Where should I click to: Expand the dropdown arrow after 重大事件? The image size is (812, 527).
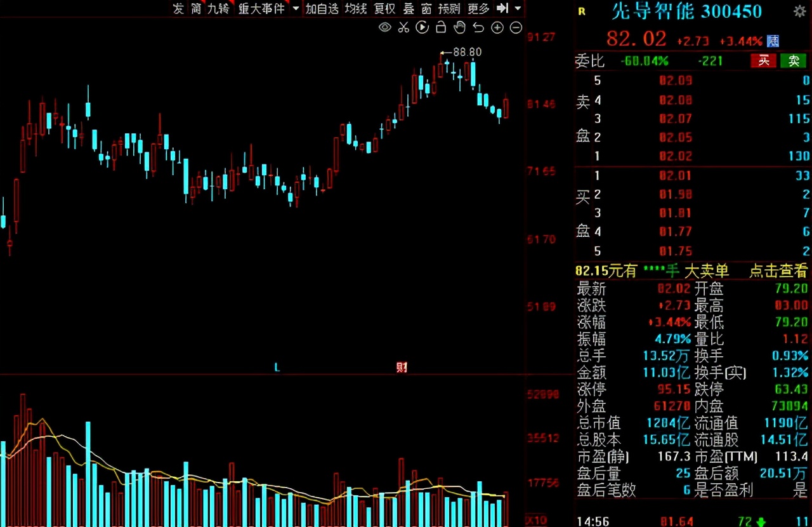pyautogui.click(x=296, y=8)
